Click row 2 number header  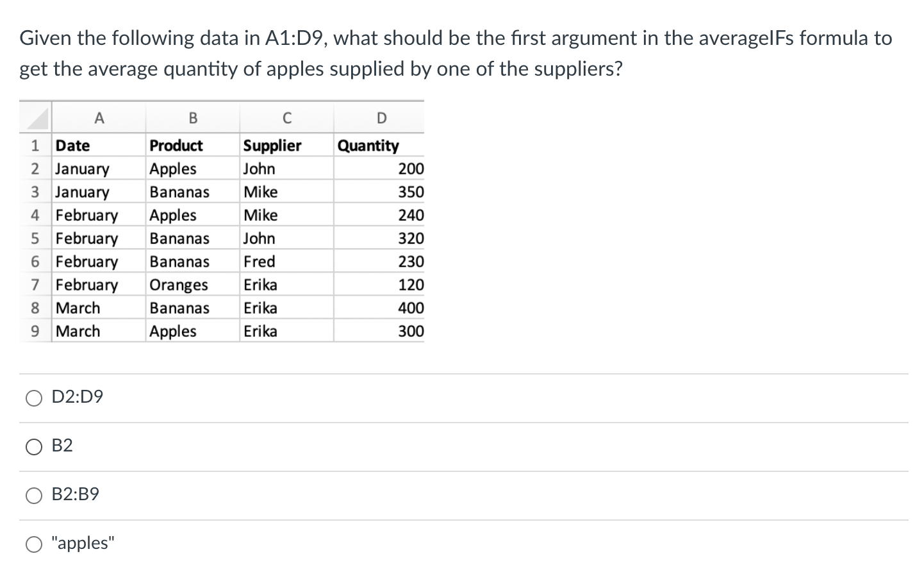click(x=36, y=169)
